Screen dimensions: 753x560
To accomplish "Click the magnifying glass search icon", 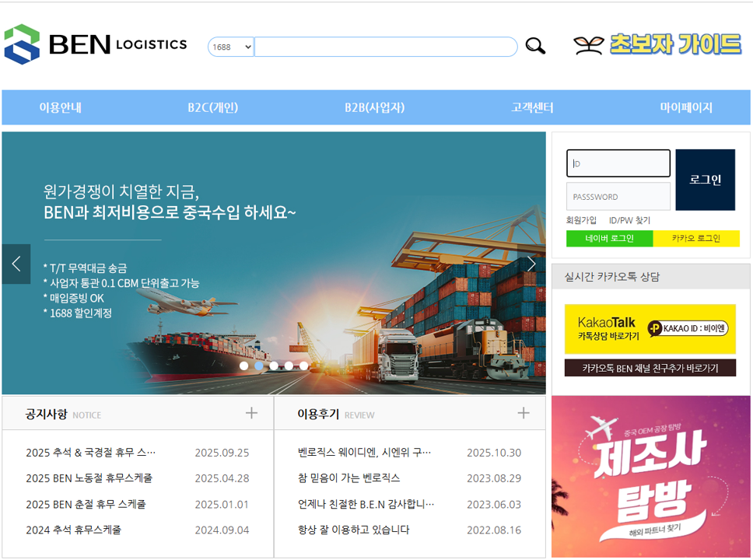I will point(535,46).
